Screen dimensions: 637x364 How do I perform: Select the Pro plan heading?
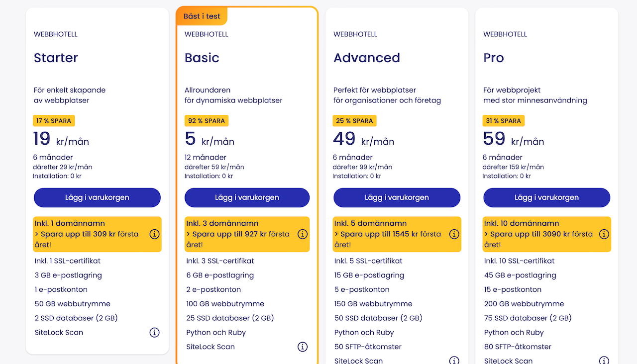coord(494,58)
